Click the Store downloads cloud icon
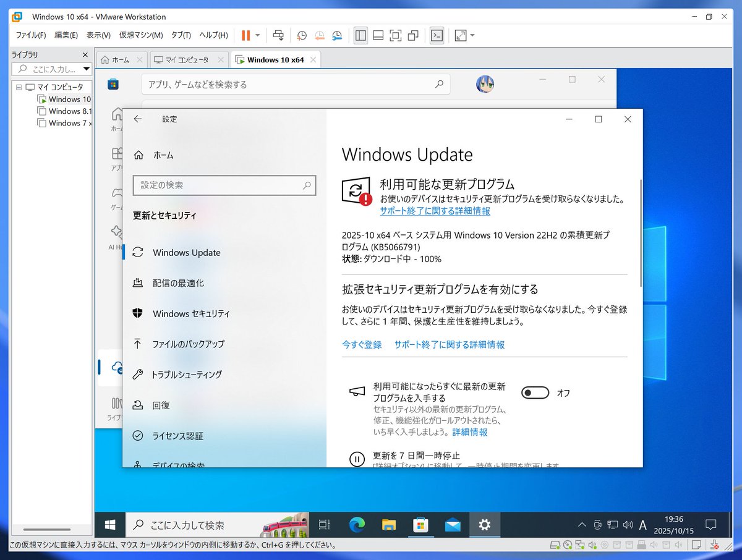Screen dimensions: 742x560 point(116,368)
